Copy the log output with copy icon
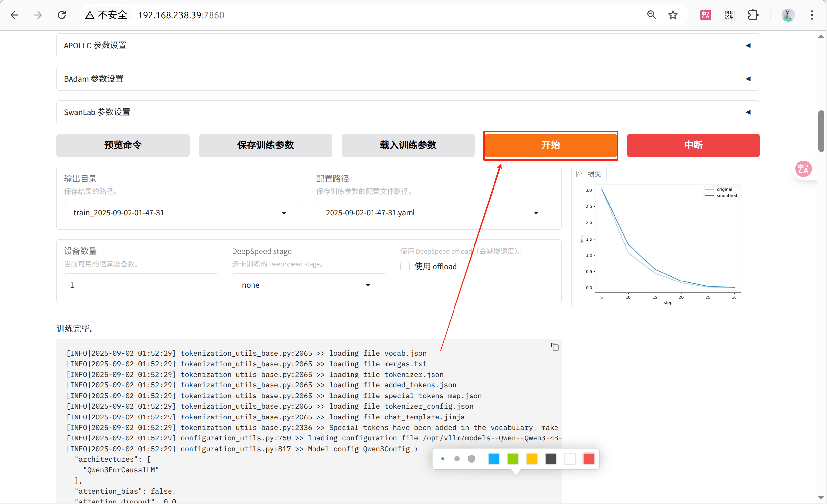 coord(555,347)
